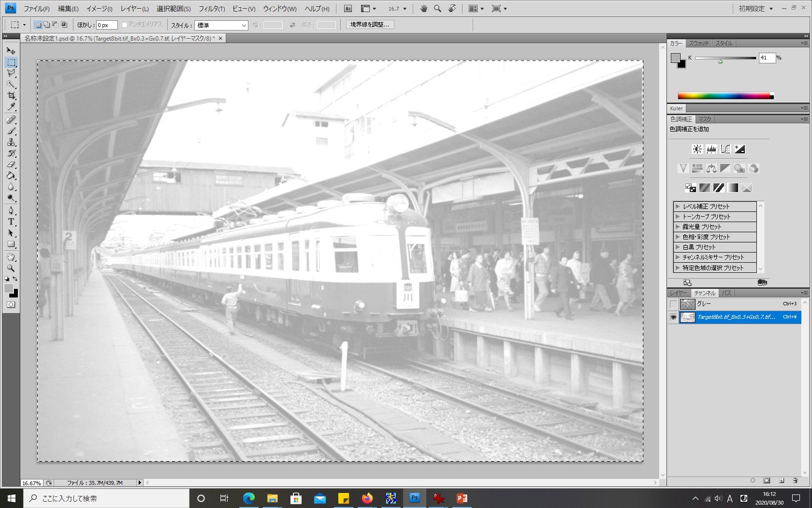
Task: Click the Rotate View tool in the application bar
Action: [452, 9]
